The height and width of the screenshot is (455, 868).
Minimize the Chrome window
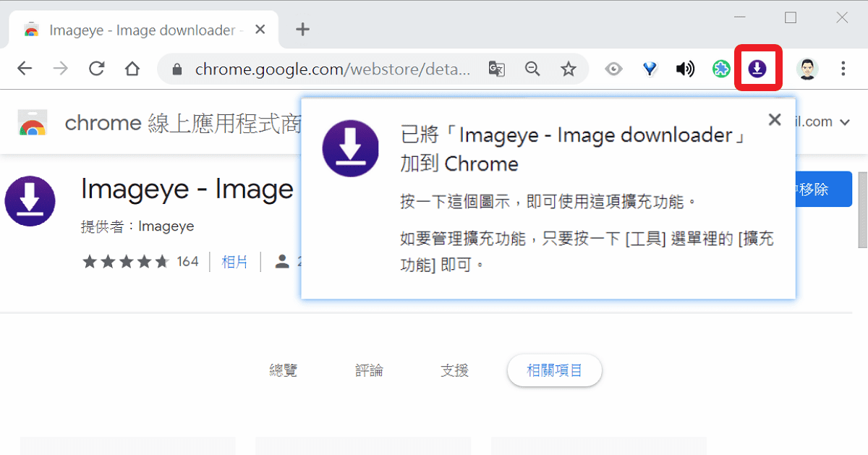[740, 17]
